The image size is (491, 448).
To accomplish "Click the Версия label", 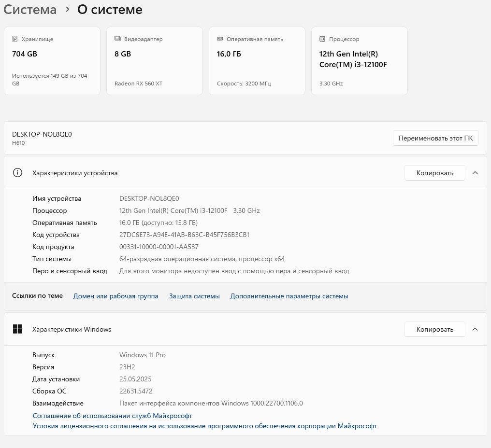I will pyautogui.click(x=43, y=367).
